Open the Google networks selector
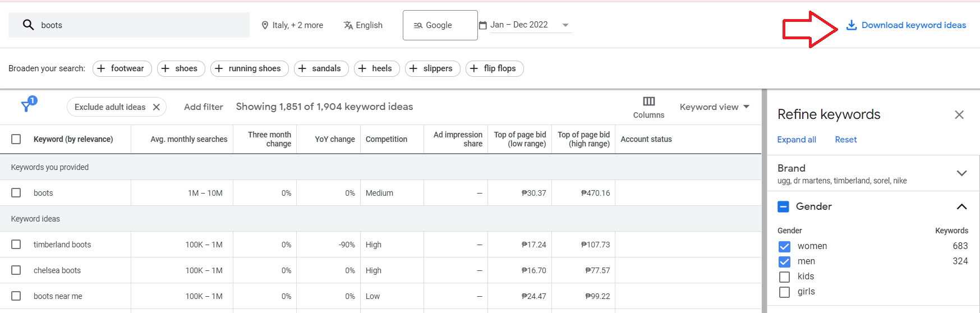The height and width of the screenshot is (313, 980). point(440,25)
